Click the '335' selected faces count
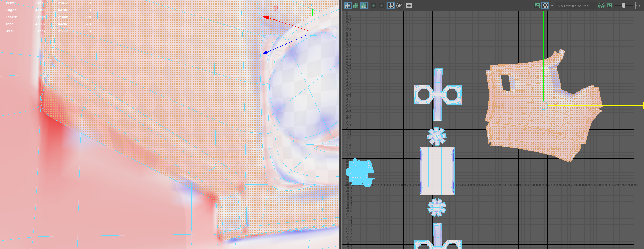This screenshot has height=249, width=644. coord(87,17)
